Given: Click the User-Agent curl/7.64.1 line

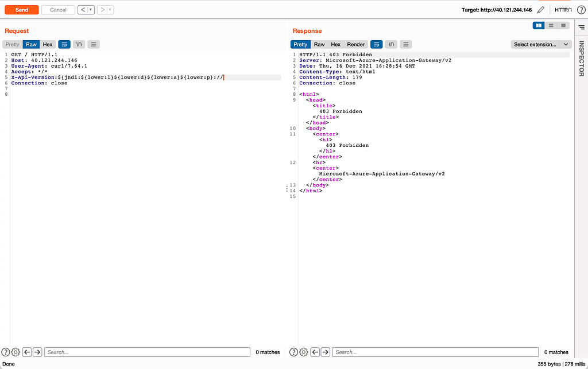Looking at the screenshot, I should pos(49,66).
